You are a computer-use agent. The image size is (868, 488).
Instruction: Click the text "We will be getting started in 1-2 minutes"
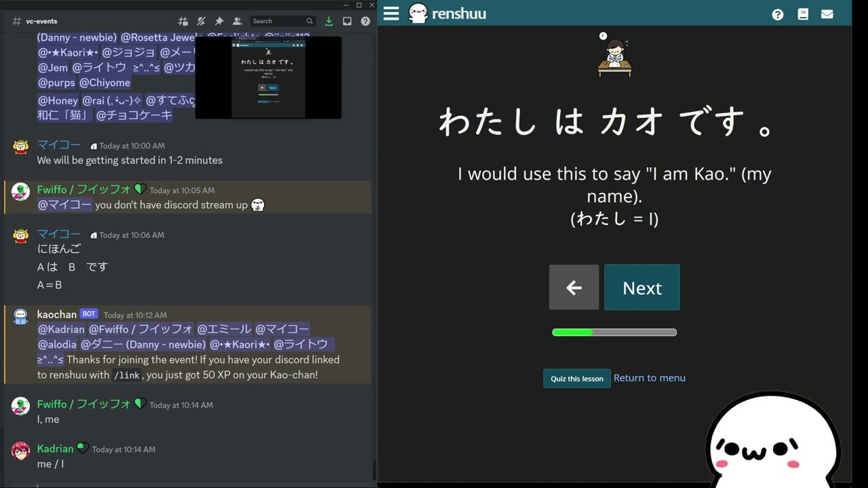pyautogui.click(x=130, y=161)
